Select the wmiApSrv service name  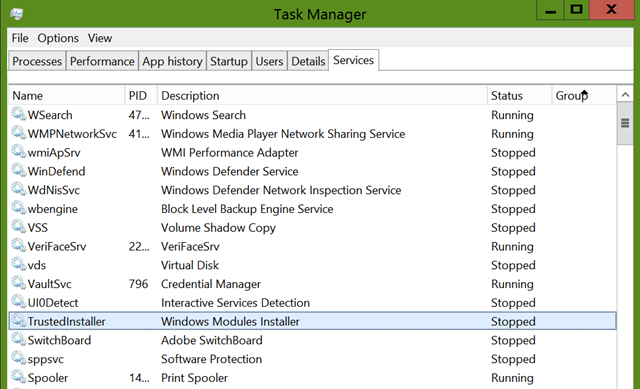(54, 153)
